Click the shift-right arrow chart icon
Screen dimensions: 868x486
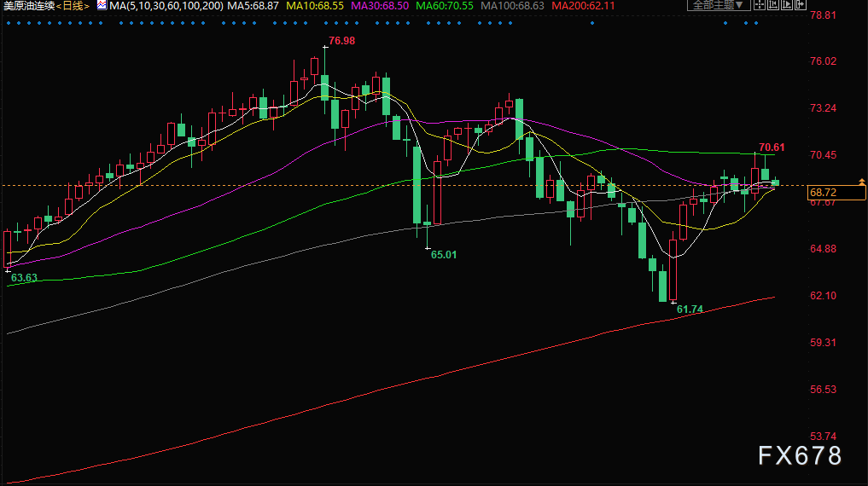801,4
